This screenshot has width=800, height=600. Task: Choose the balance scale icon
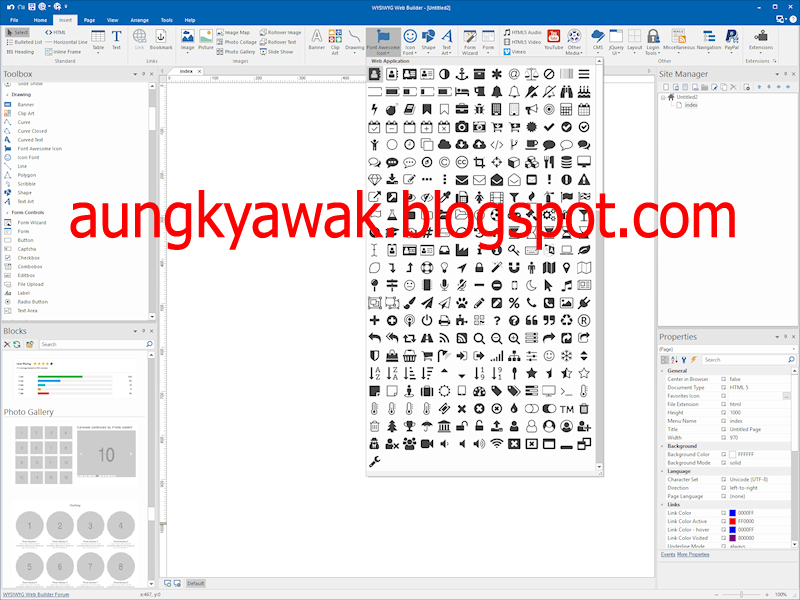click(531, 74)
